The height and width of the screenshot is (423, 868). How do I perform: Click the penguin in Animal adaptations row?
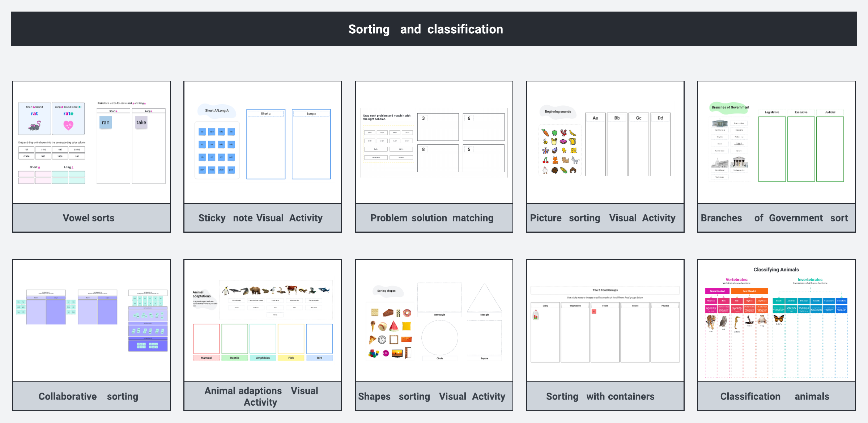pyautogui.click(x=226, y=291)
